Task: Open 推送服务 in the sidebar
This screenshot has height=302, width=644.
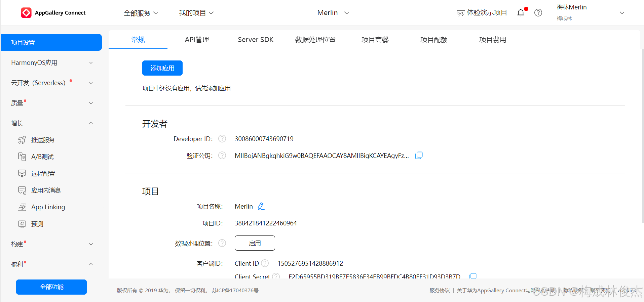Action: coord(43,140)
